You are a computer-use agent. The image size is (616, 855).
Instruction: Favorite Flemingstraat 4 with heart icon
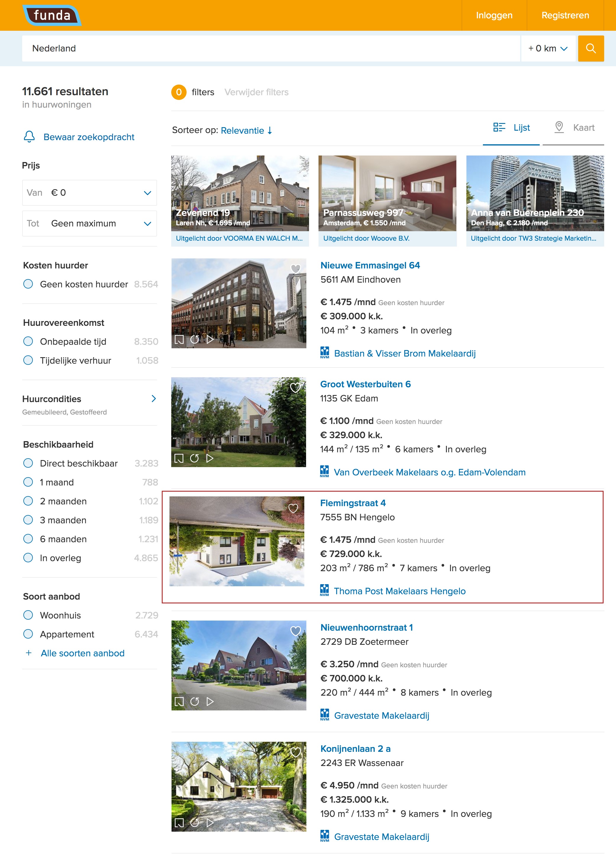point(293,508)
